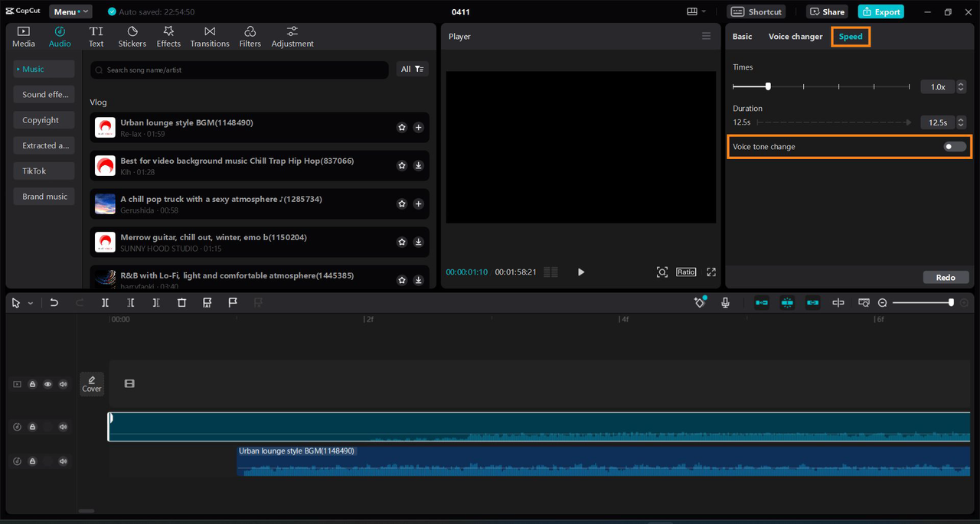Switch to the Basic tab
This screenshot has height=524, width=980.
tap(742, 36)
